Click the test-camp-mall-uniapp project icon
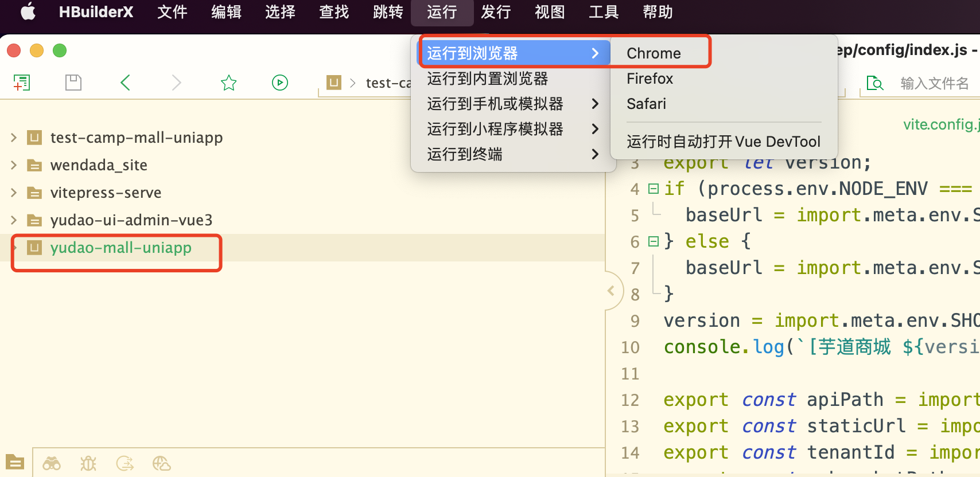Image resolution: width=980 pixels, height=477 pixels. click(x=35, y=138)
